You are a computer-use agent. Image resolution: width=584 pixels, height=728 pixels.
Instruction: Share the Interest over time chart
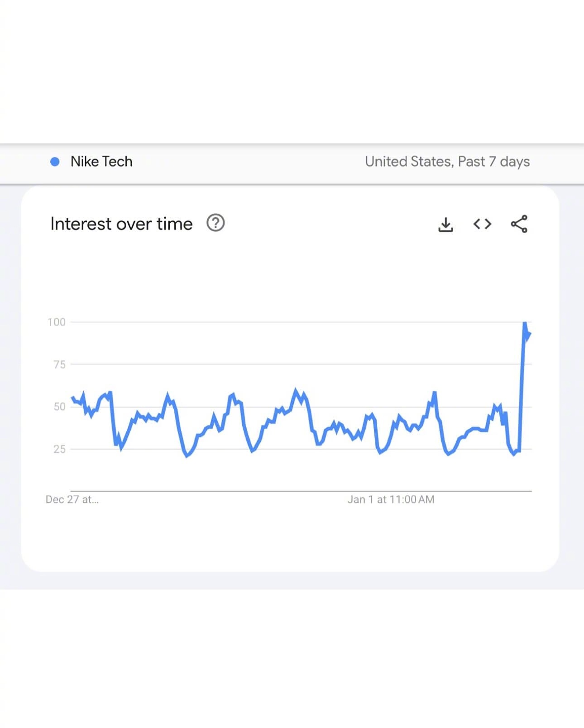(519, 224)
